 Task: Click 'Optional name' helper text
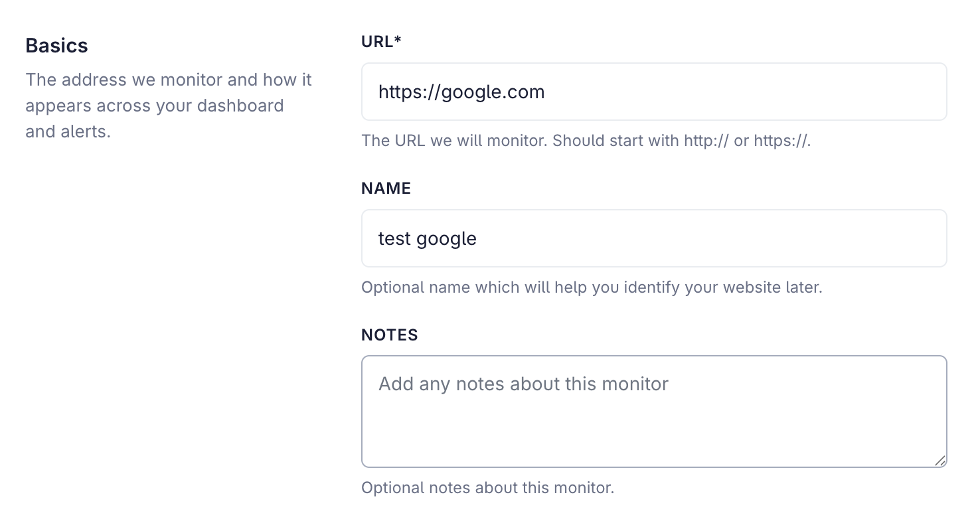(592, 287)
